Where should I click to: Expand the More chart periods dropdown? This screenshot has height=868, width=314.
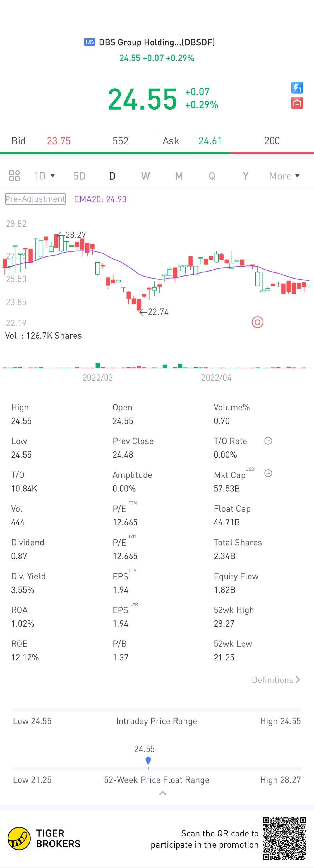[284, 175]
